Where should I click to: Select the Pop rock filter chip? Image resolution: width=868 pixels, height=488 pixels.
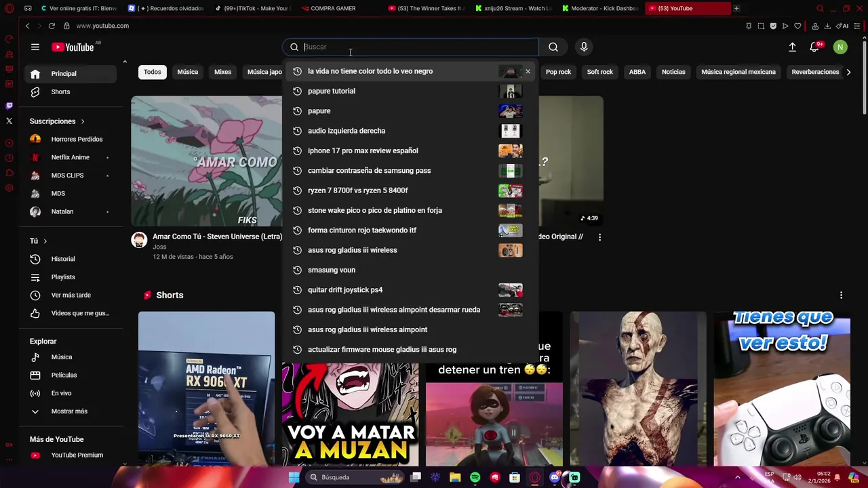pyautogui.click(x=558, y=72)
